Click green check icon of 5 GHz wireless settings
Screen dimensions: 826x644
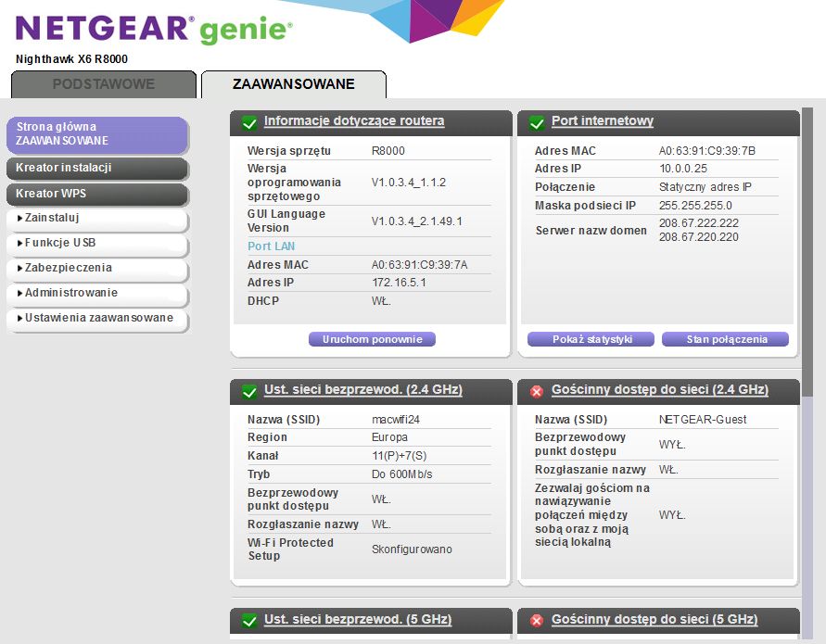[x=249, y=621]
